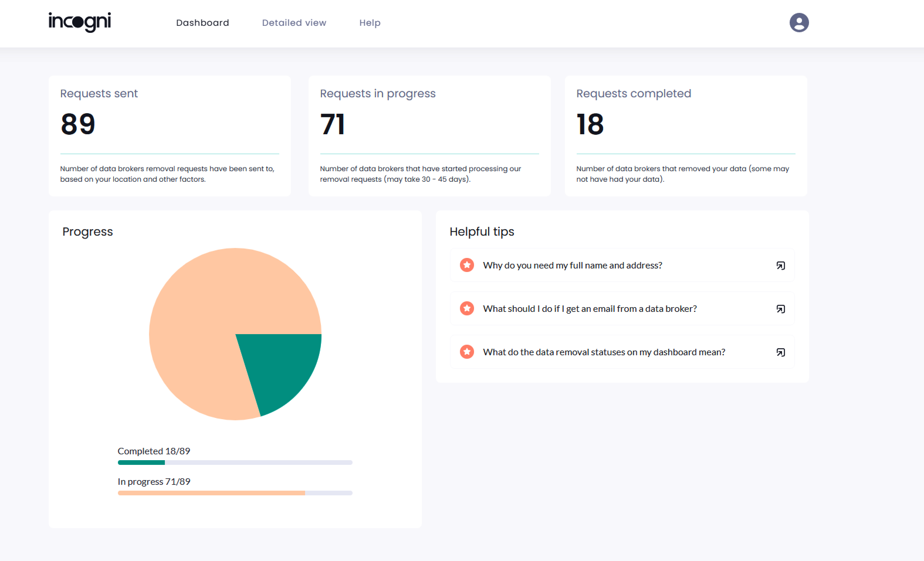Go to the Help page
Image resolution: width=924 pixels, height=561 pixels.
coord(370,23)
